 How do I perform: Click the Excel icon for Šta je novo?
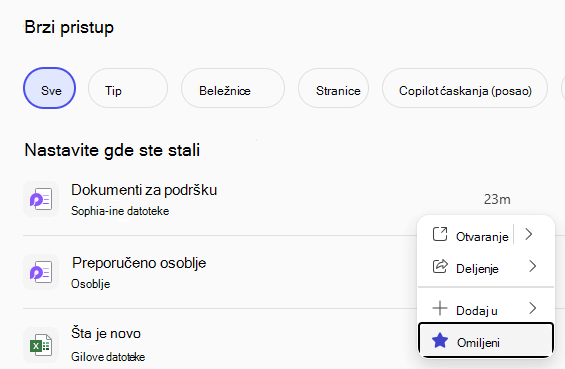(41, 345)
